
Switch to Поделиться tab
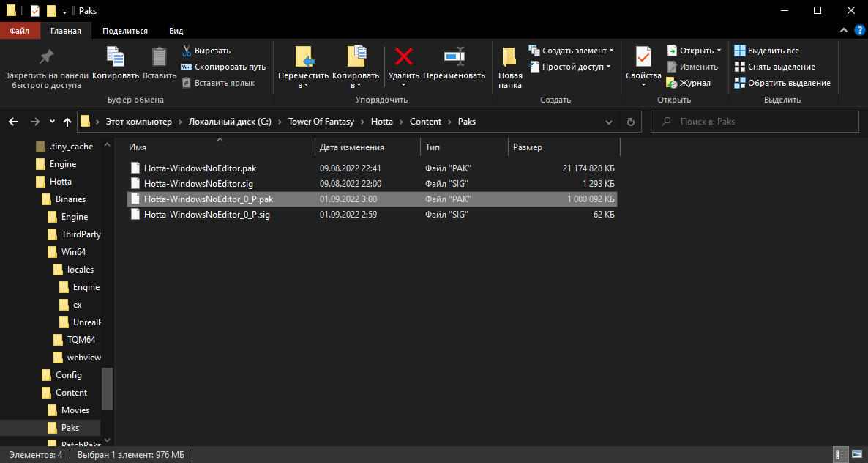125,31
